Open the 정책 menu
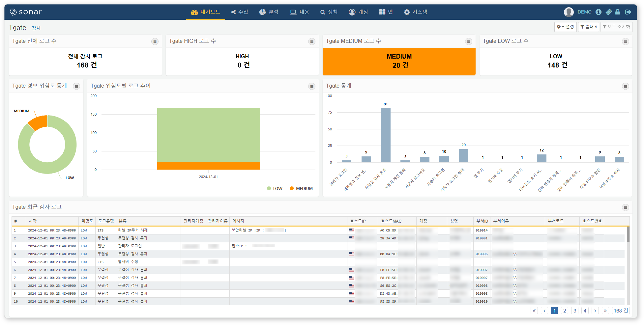Screen dimensions: 644x325 pyautogui.click(x=329, y=12)
